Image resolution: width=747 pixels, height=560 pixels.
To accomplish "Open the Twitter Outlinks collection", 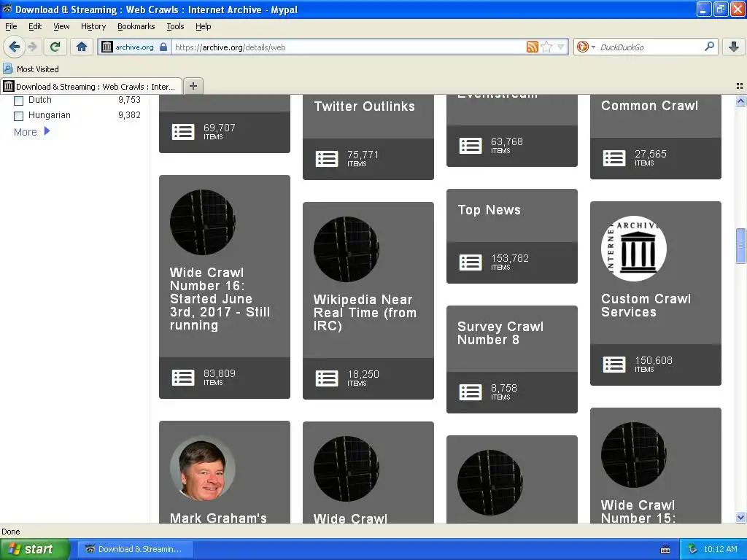I will 365,106.
